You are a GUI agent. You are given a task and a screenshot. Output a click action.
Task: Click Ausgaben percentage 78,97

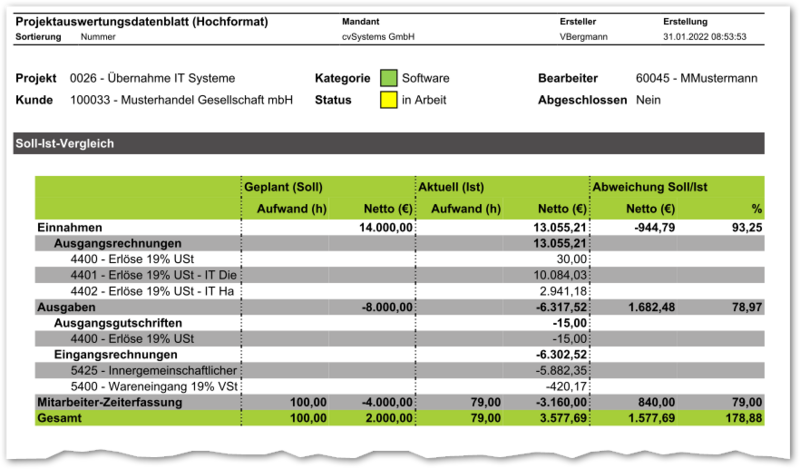pos(747,307)
